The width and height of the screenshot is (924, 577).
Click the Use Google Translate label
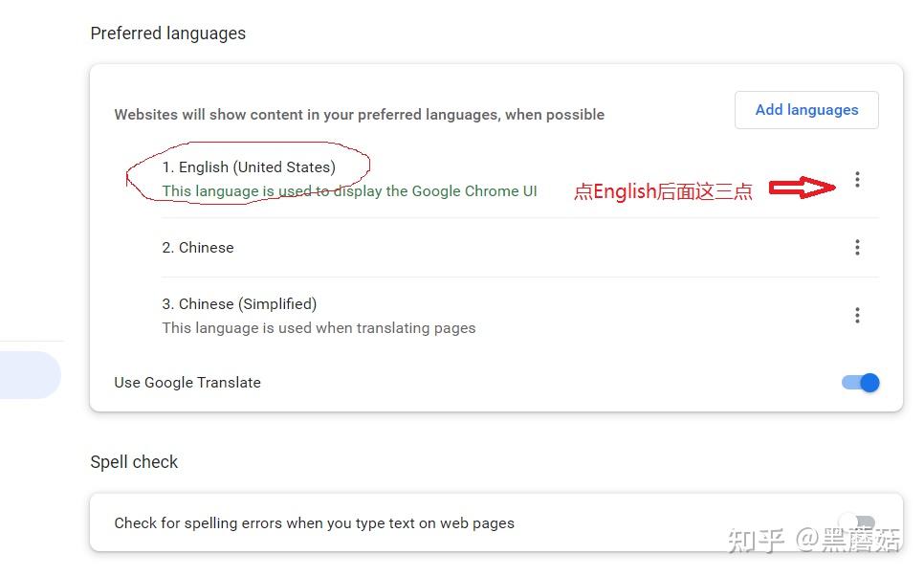pyautogui.click(x=187, y=383)
